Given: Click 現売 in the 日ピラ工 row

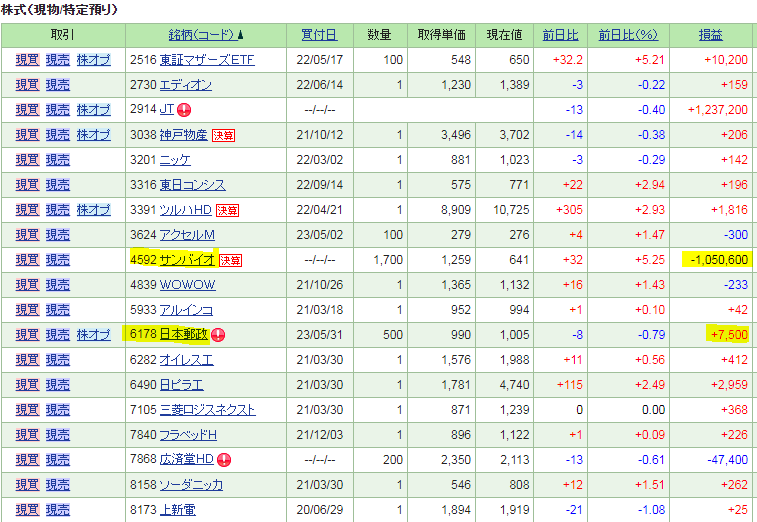Looking at the screenshot, I should (x=58, y=385).
